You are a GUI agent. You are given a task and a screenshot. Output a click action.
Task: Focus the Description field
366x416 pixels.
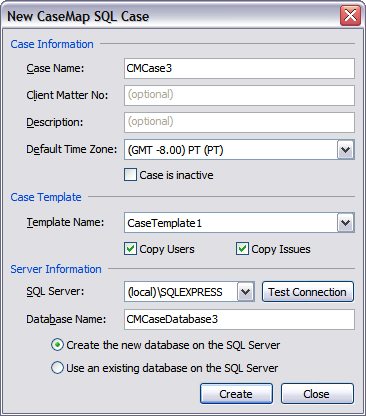[x=239, y=122]
